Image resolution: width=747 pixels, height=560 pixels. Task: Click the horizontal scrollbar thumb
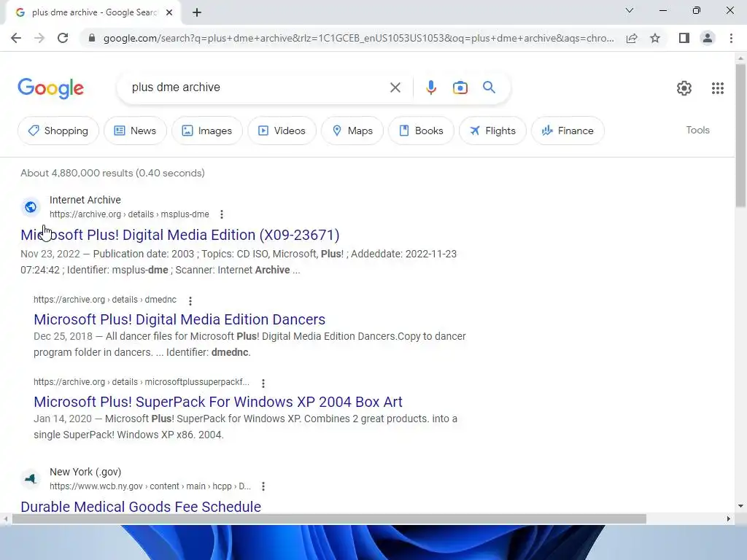coord(329,518)
